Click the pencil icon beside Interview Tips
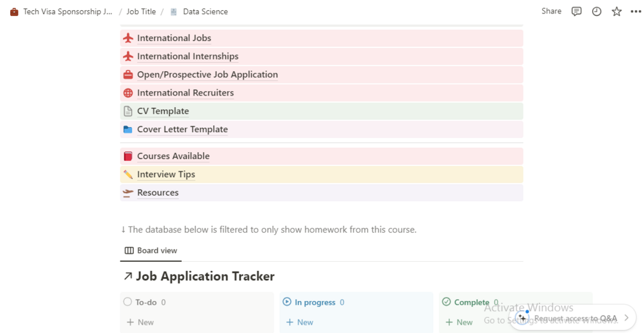The image size is (644, 333). tap(128, 175)
